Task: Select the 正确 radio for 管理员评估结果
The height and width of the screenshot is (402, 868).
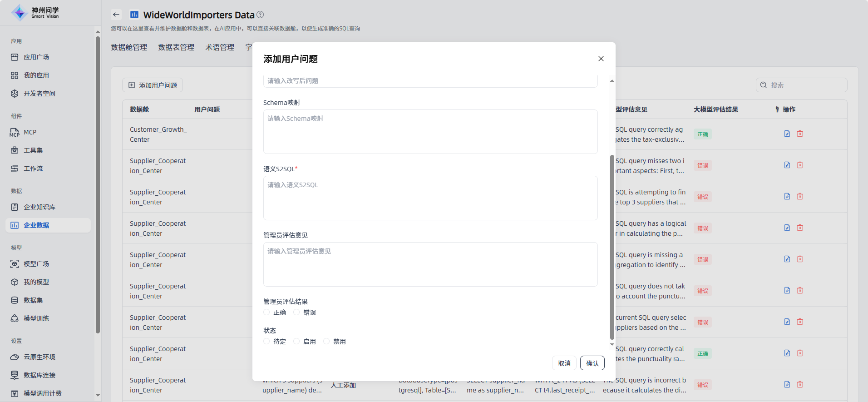Action: (266, 312)
